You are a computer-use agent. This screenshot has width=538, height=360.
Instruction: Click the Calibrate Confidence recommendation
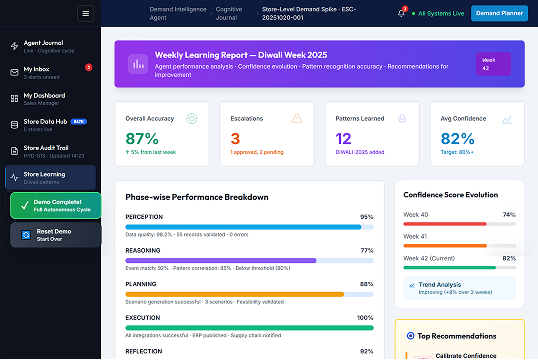coord(466,356)
